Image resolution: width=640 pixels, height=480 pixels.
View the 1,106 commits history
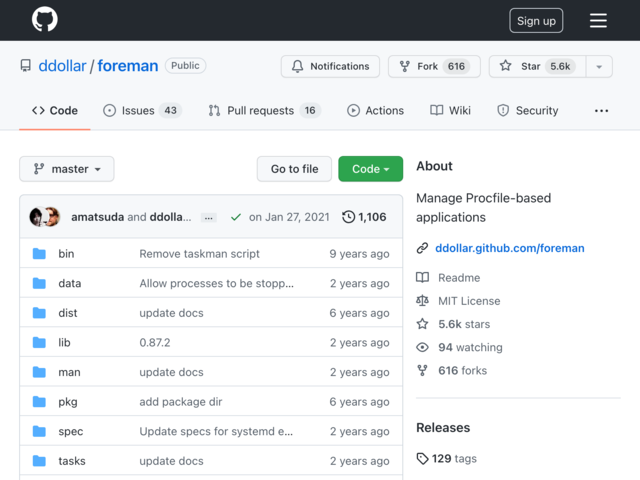pyautogui.click(x=364, y=217)
